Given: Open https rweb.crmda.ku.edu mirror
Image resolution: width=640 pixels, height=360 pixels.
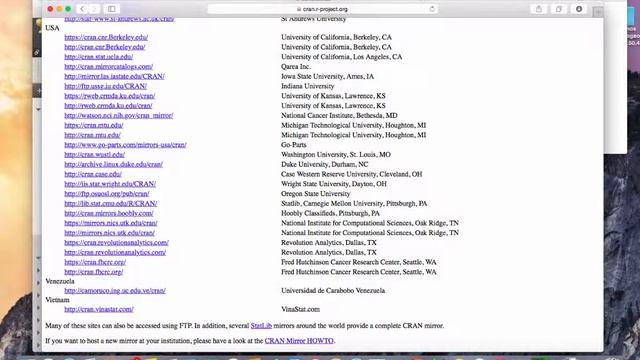Looking at the screenshot, I should (110, 96).
